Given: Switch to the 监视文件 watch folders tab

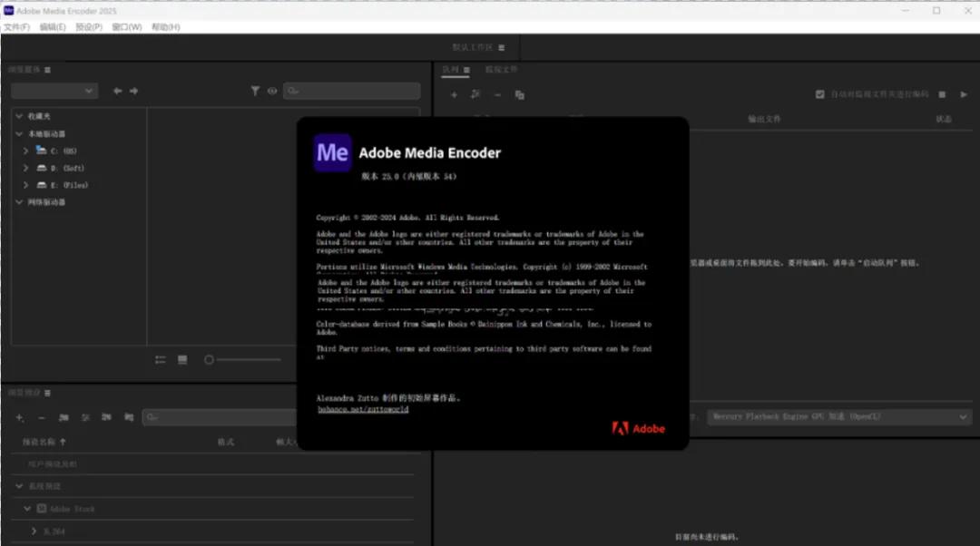Looking at the screenshot, I should tap(501, 69).
